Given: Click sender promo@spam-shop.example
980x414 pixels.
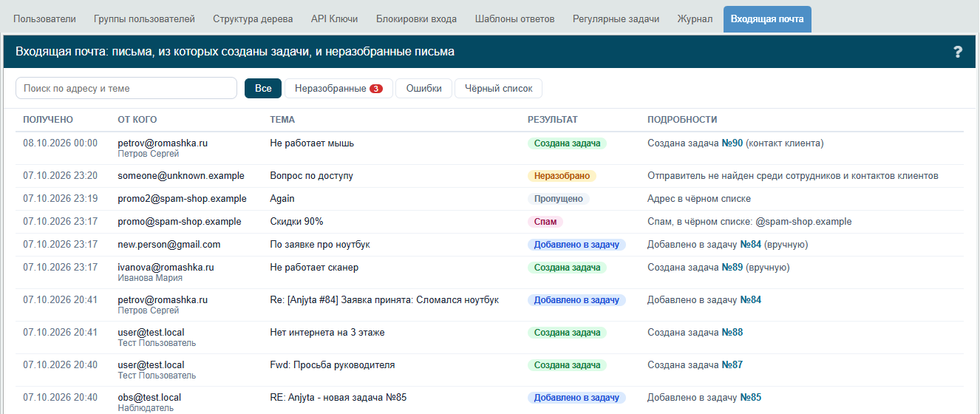Looking at the screenshot, I should pos(180,221).
